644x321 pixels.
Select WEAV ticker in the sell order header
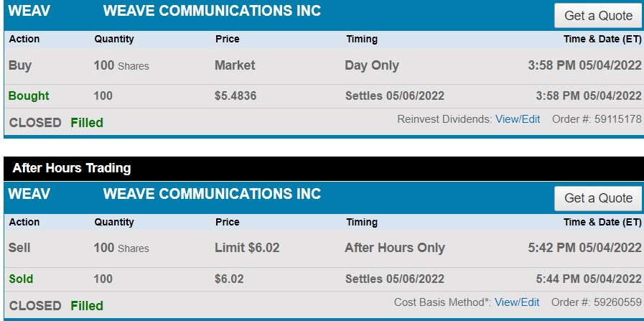click(x=27, y=194)
